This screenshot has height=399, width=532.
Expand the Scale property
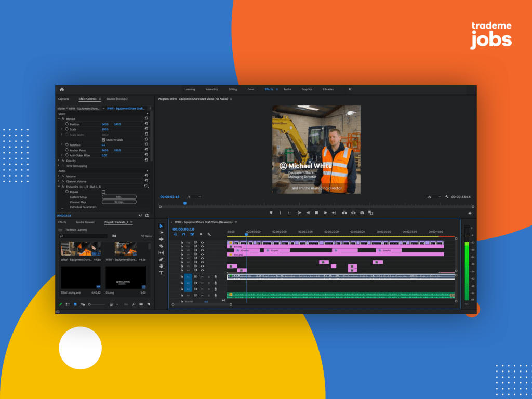coord(62,129)
